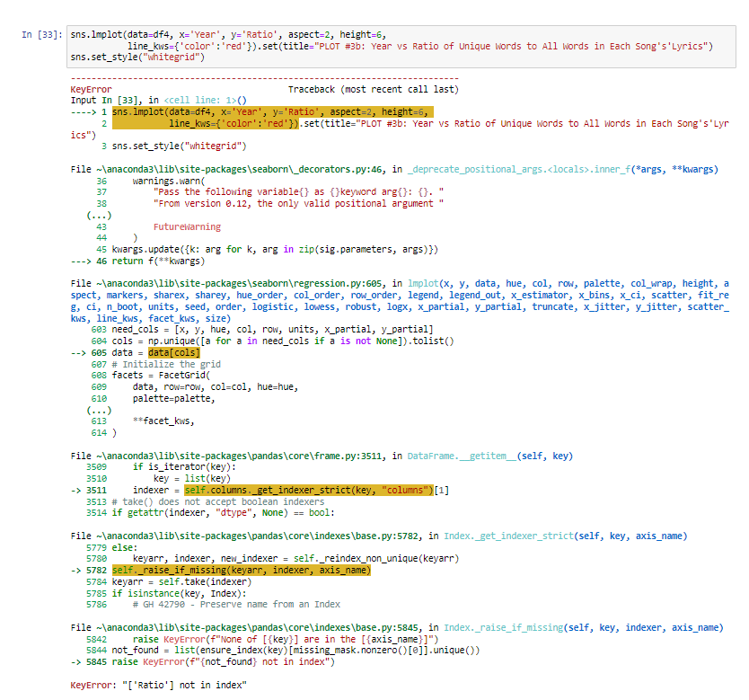Click the 'if isinstance(key, Index):' line 5785
The height and width of the screenshot is (700, 749).
(179, 593)
